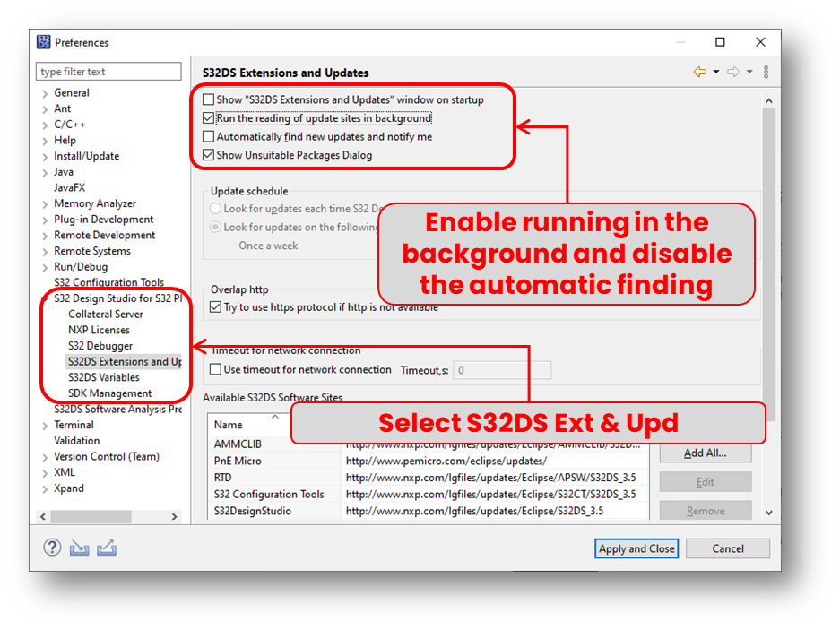Click the forward navigation arrow icon
Image resolution: width=840 pixels, height=630 pixels.
coord(733,72)
